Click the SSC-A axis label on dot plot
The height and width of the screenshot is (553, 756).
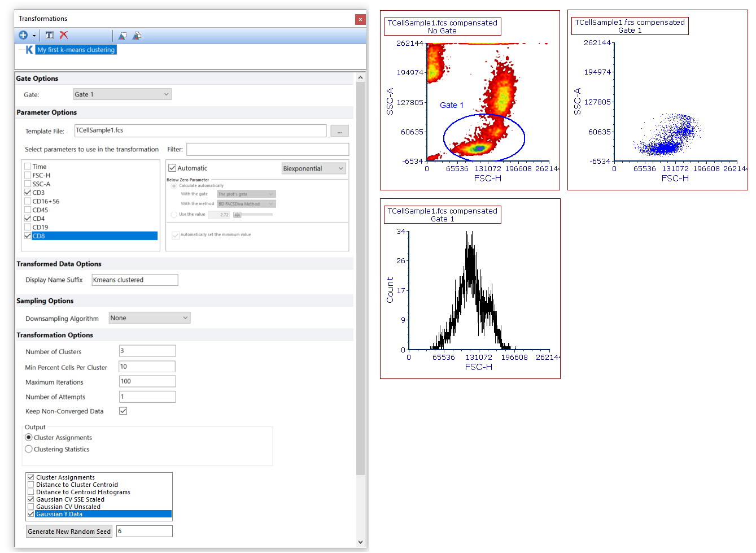click(577, 102)
